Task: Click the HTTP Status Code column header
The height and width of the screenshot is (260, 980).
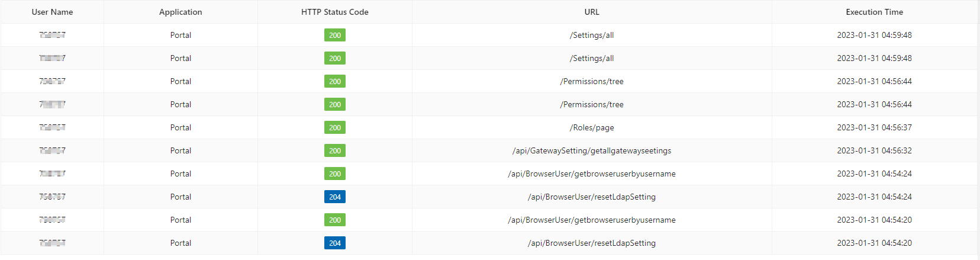Action: [334, 12]
